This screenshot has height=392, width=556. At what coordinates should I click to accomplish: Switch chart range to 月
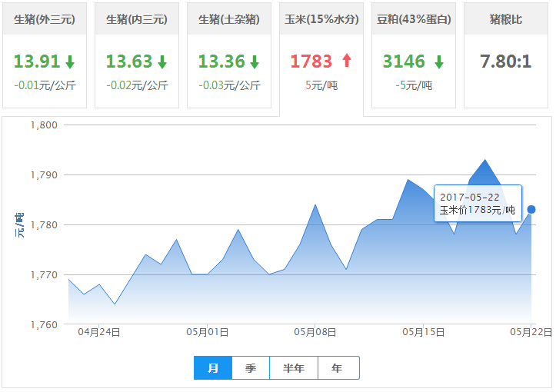click(x=213, y=368)
